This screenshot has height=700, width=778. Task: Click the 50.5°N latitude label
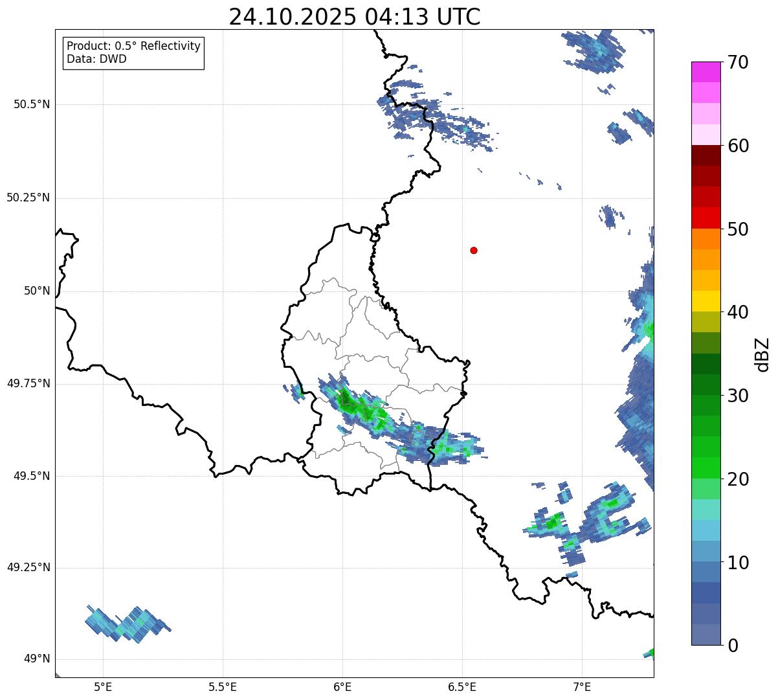32,104
